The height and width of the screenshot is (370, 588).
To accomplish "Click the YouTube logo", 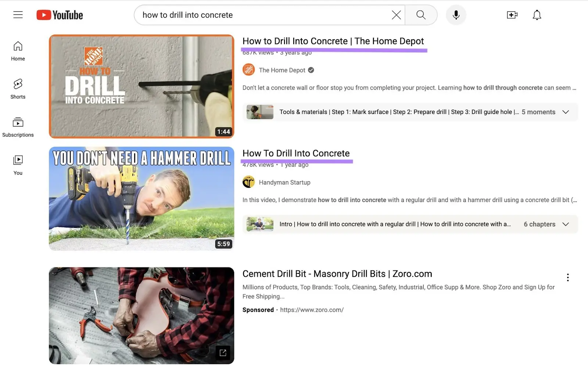I will coord(60,15).
